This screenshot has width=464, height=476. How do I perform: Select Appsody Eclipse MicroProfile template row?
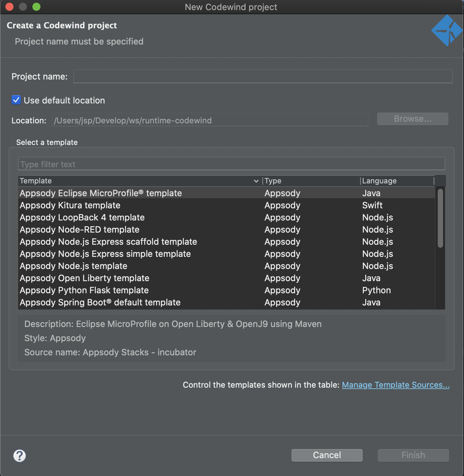click(x=227, y=193)
